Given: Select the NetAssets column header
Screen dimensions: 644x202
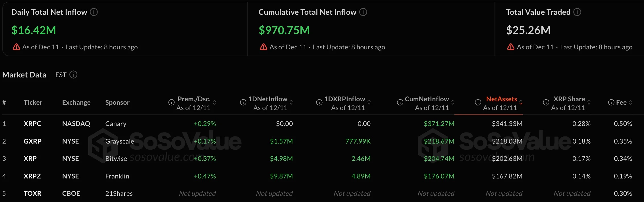Looking at the screenshot, I should [501, 99].
